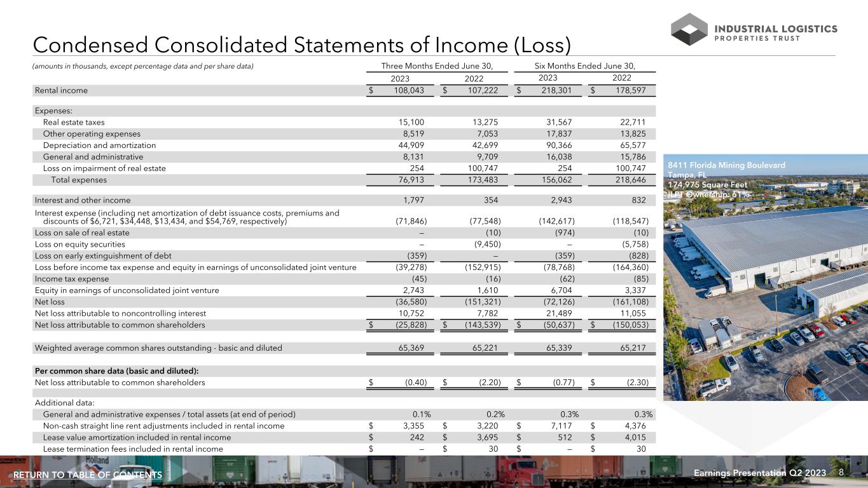Click the lease value amortization value "3,695"
The height and width of the screenshot is (488, 868).
click(x=489, y=437)
